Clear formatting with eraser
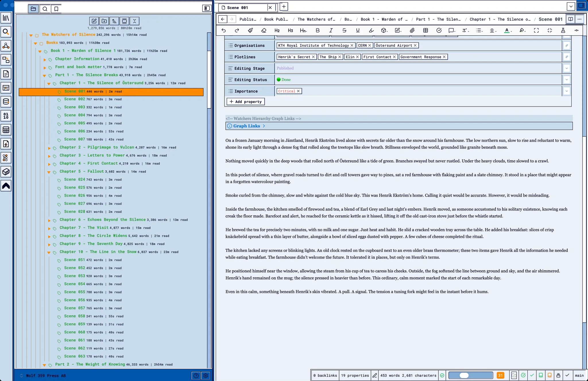This screenshot has width=588, height=381. (x=264, y=30)
